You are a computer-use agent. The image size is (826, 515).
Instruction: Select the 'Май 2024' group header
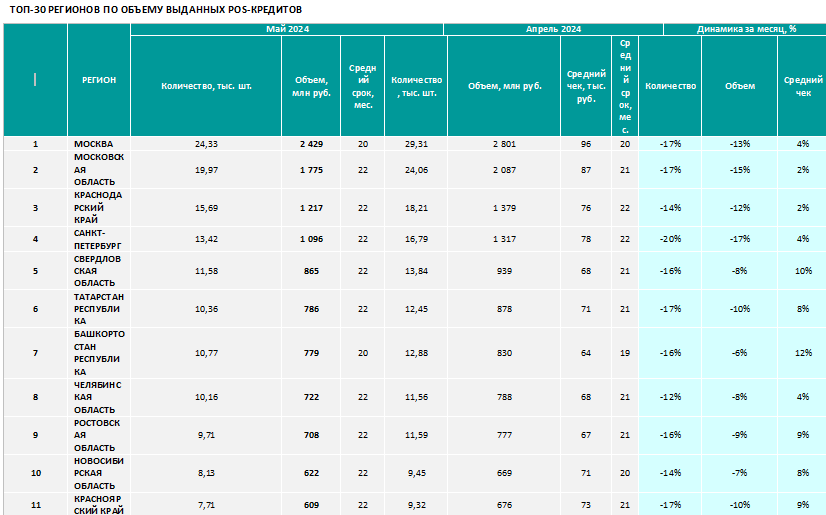287,29
